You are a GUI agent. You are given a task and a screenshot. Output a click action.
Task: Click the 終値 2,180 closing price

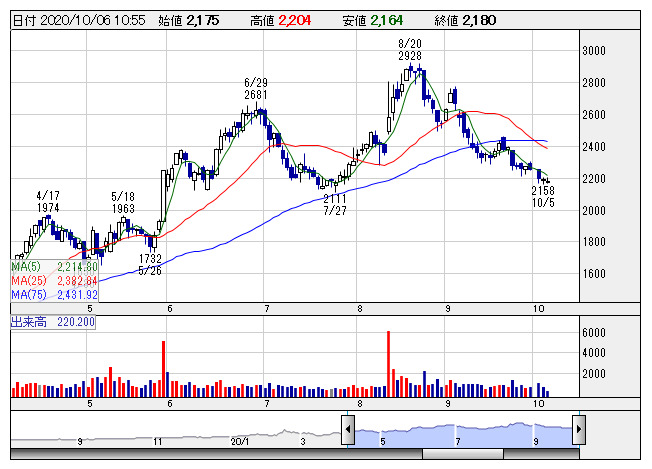tap(465, 20)
